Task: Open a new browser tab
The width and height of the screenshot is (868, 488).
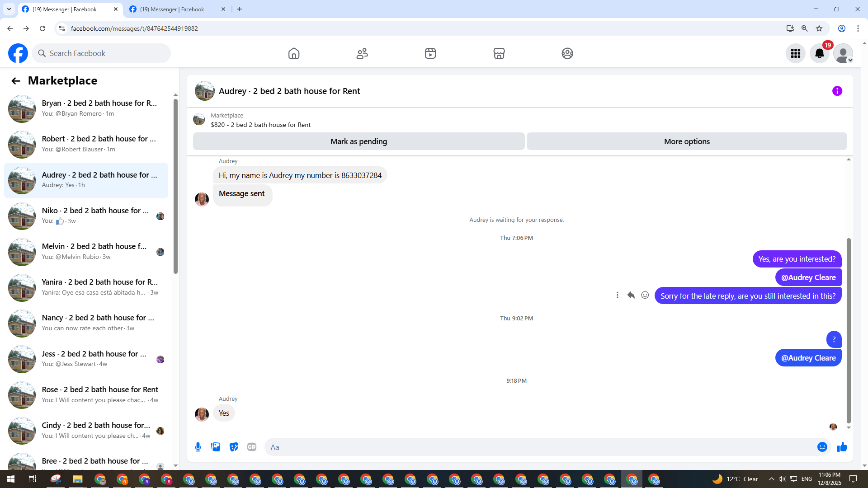Action: pos(240,9)
